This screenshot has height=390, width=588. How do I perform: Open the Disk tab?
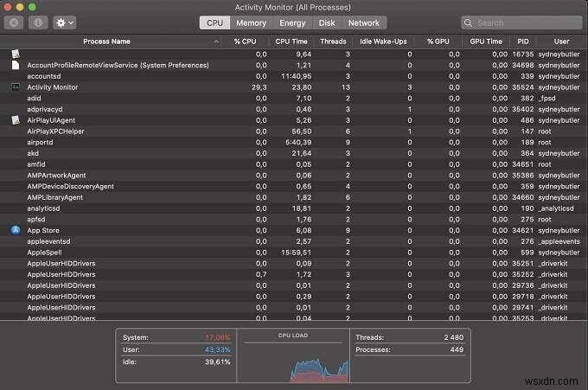click(x=327, y=22)
